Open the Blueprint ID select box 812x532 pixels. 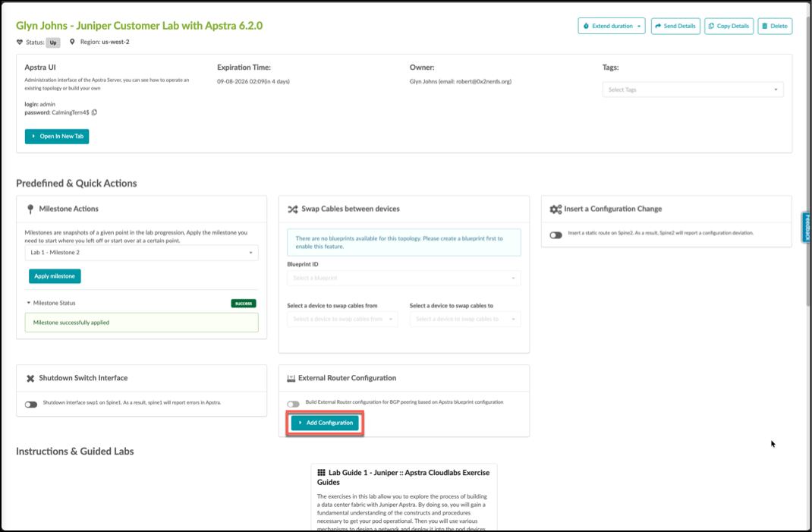[x=404, y=279]
